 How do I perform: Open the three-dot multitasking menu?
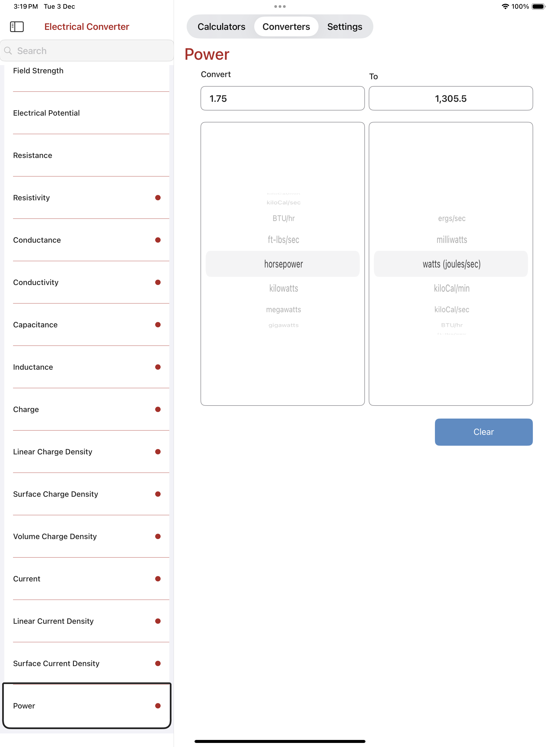coord(280,7)
